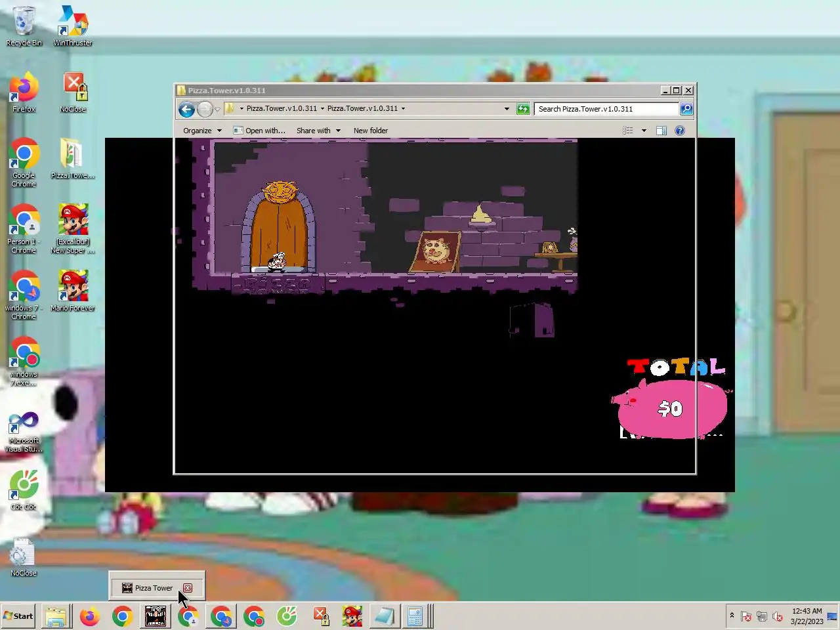Click into the Search Pizza.Tower.v1.0.311 field
Screen dimensions: 840x630
607,109
